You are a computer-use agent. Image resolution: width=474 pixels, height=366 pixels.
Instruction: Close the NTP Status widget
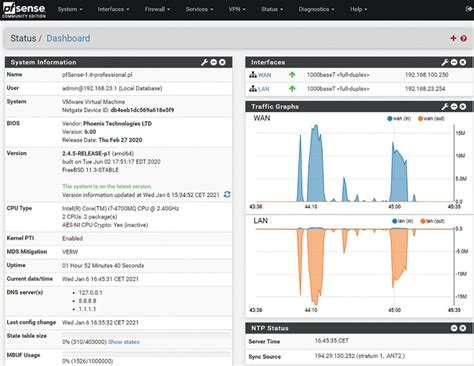[x=463, y=328]
